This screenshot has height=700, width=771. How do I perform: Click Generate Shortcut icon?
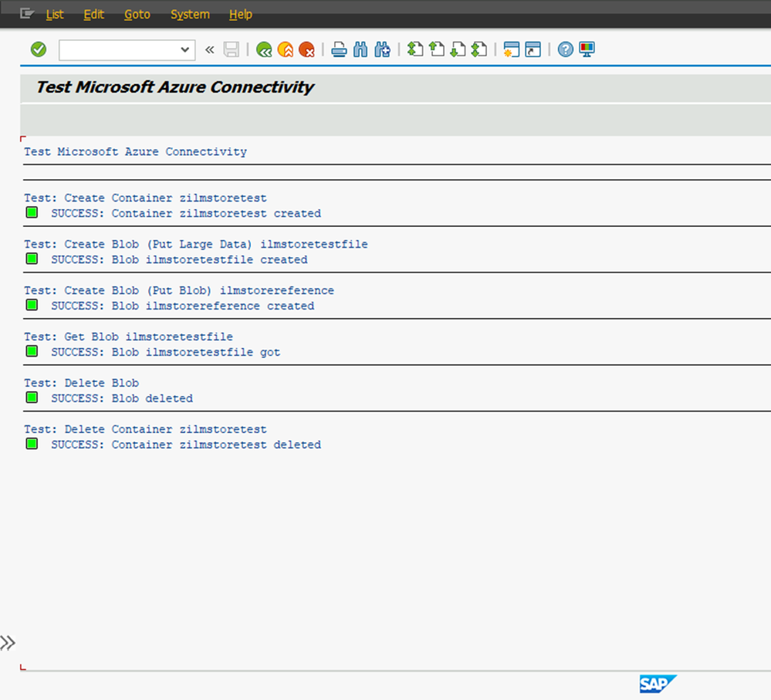533,49
